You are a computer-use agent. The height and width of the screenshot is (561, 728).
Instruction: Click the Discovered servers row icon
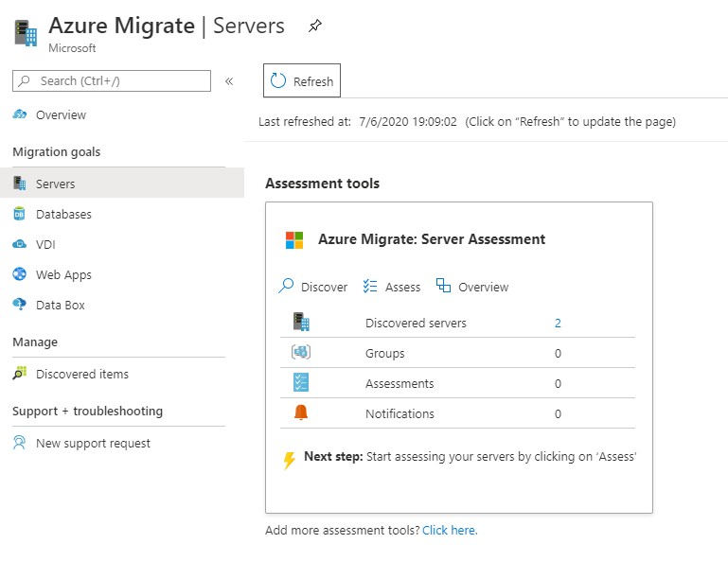click(301, 322)
